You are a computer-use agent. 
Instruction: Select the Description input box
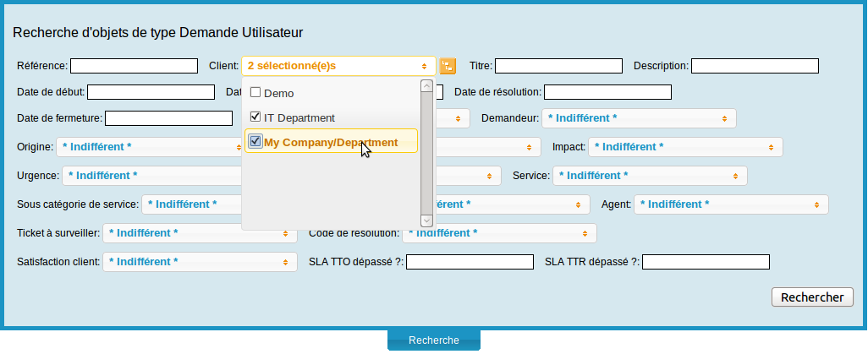coord(755,66)
